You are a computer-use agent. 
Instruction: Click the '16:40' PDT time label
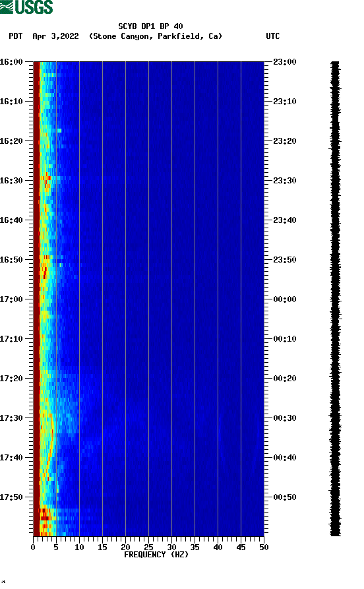coord(11,220)
